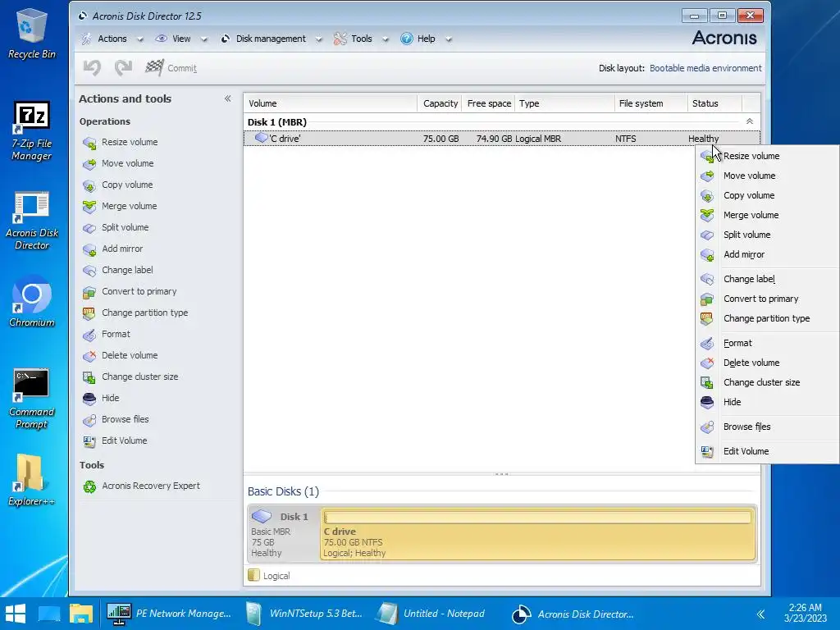Click the Logical legend swatch

[x=254, y=575]
